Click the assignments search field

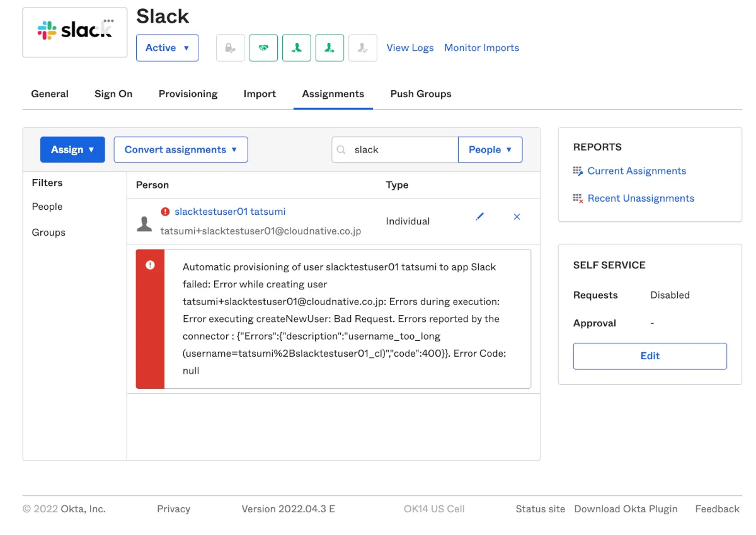click(x=403, y=150)
